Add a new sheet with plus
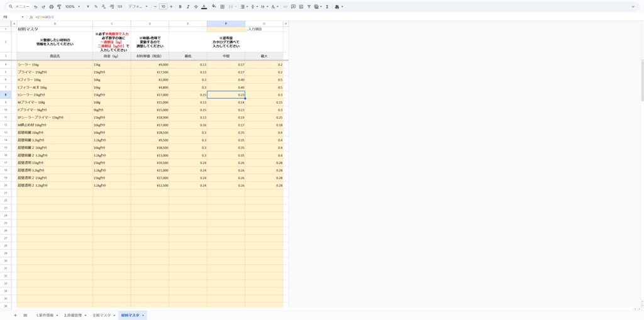The image size is (644, 320). pyautogui.click(x=15, y=315)
